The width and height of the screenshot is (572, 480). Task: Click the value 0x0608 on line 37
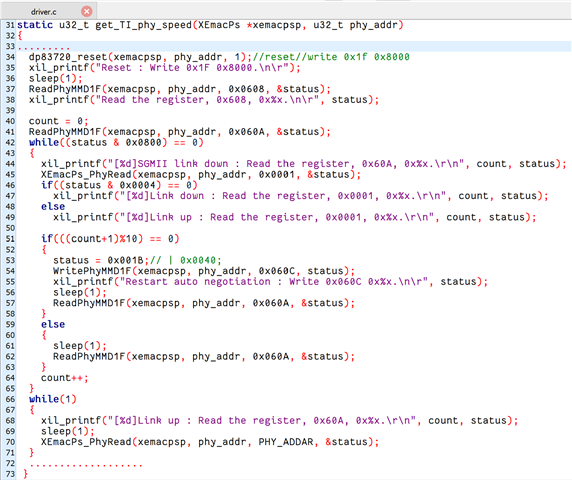(246, 89)
